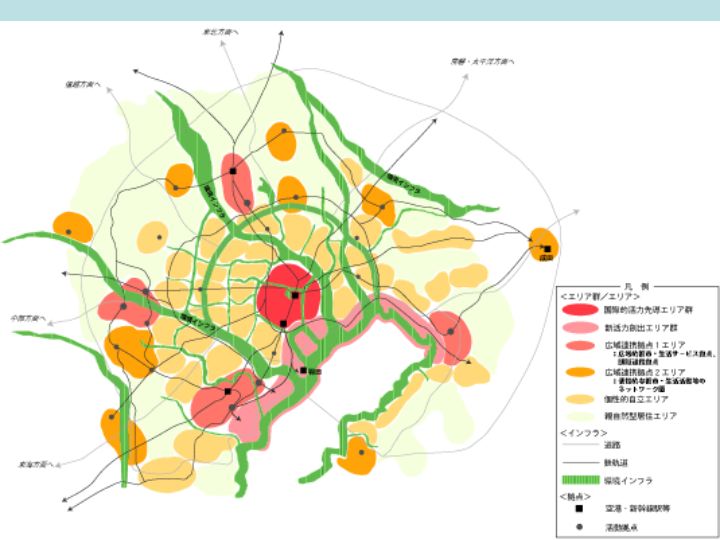Click the black square marker labeled 羽田
This screenshot has height=540, width=720.
point(303,371)
